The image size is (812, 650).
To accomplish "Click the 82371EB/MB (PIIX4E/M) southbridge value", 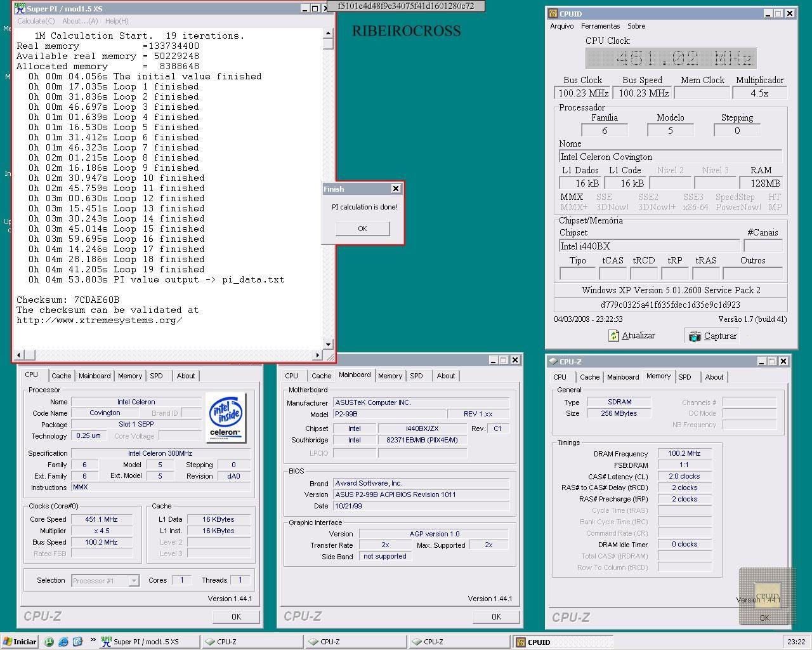I will tap(422, 440).
